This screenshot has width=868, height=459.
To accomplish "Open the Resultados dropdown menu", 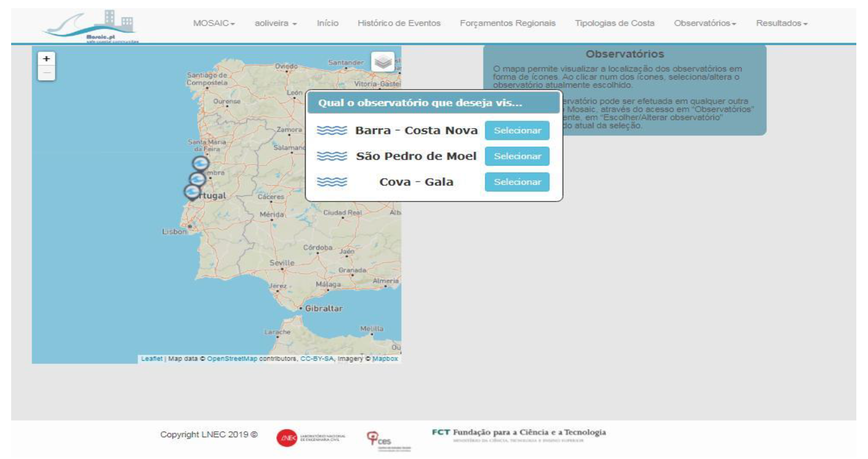I will (x=781, y=23).
